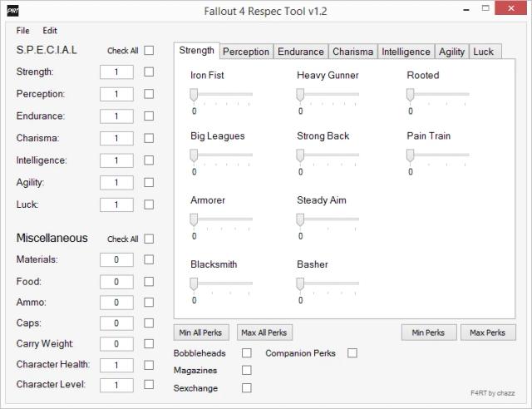This screenshot has height=409, width=532.
Task: Click the Max Perks button
Action: [x=488, y=333]
